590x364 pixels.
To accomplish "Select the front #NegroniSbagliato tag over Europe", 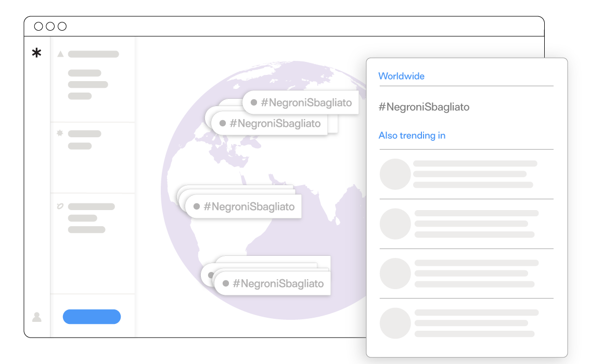I will tap(275, 123).
